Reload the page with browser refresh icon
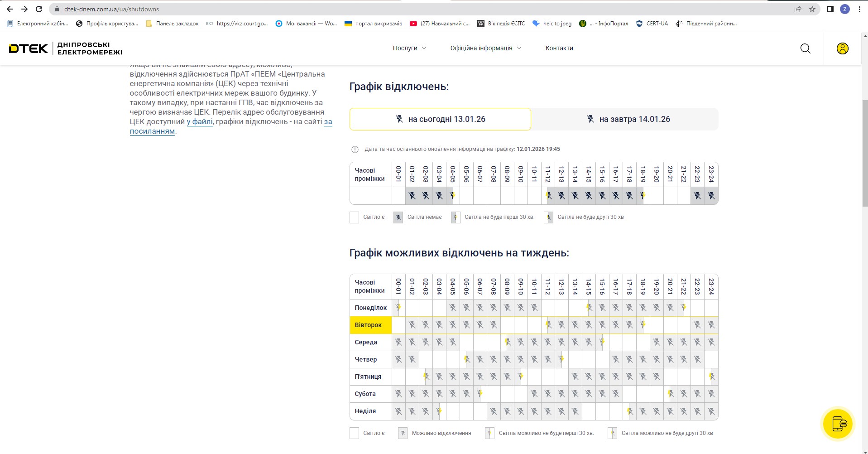 pos(39,9)
